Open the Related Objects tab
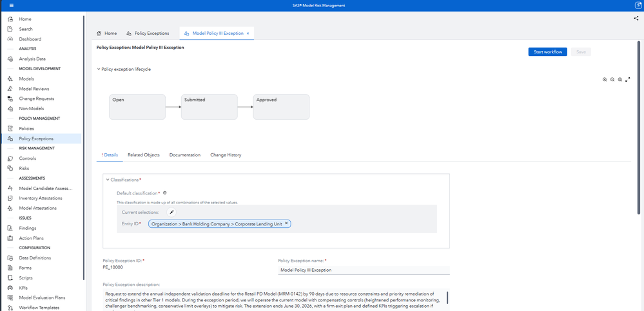The width and height of the screenshot is (644, 311). 144,155
